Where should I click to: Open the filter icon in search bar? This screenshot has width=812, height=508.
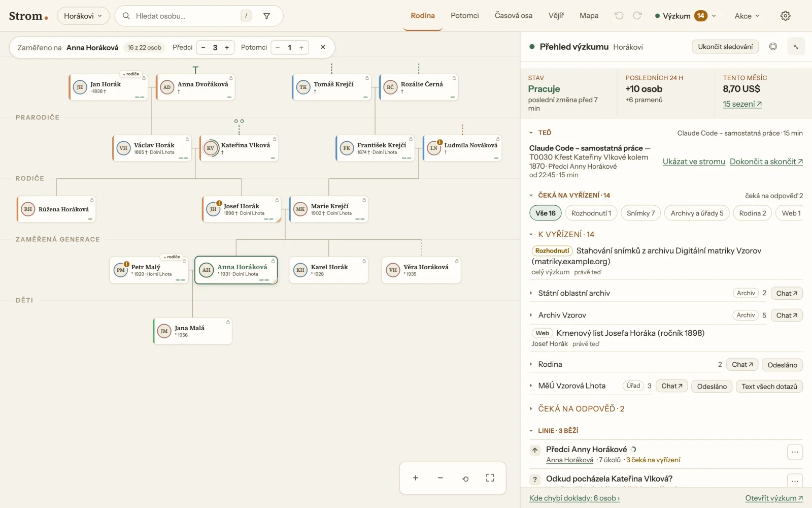tap(266, 16)
